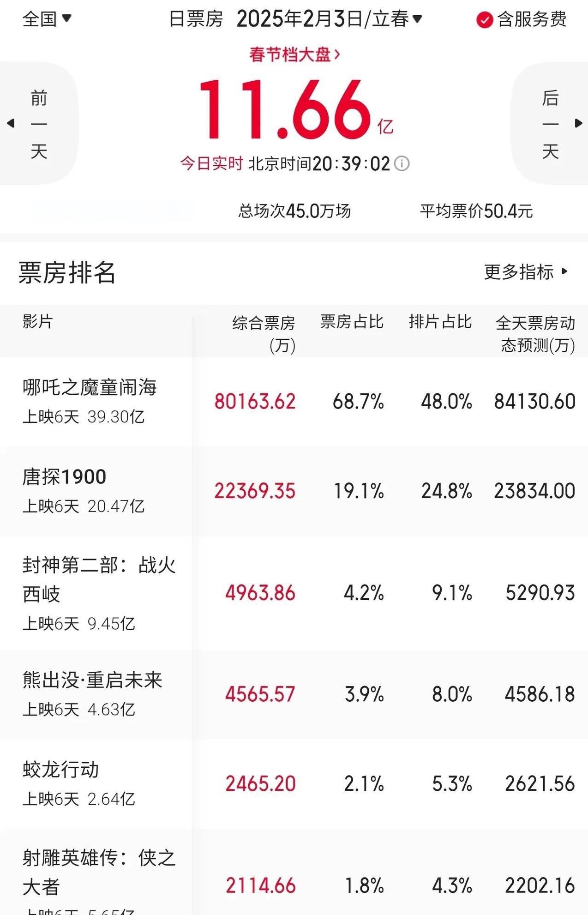Expand 更多指标 metrics options
Viewport: 588px width, 915px height.
[526, 271]
